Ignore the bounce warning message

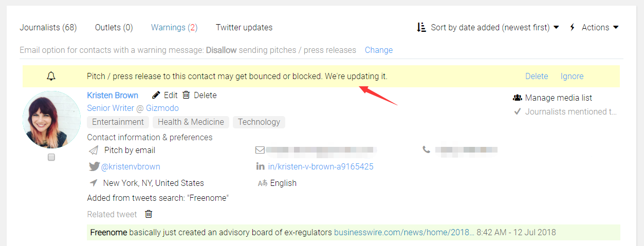pyautogui.click(x=572, y=76)
